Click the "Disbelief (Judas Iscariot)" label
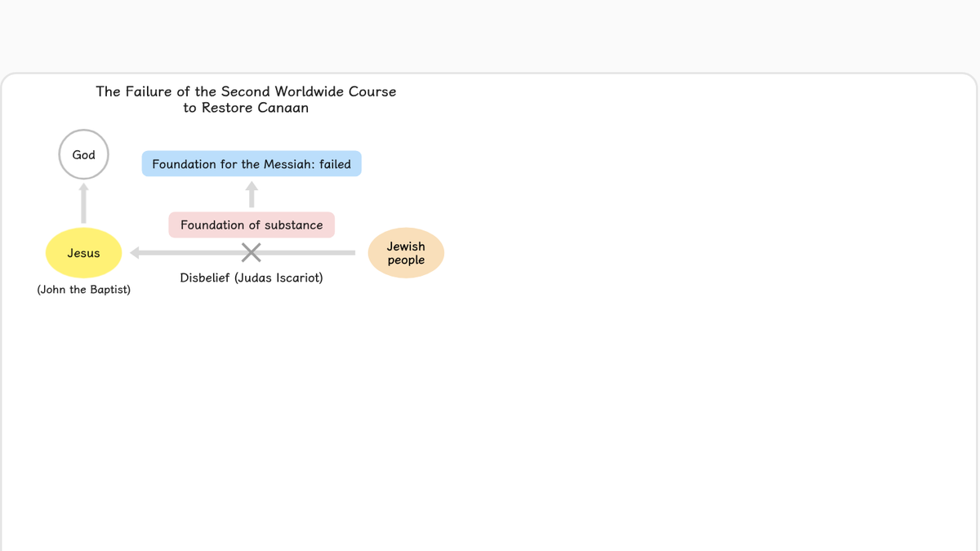This screenshot has height=551, width=980. click(x=252, y=278)
